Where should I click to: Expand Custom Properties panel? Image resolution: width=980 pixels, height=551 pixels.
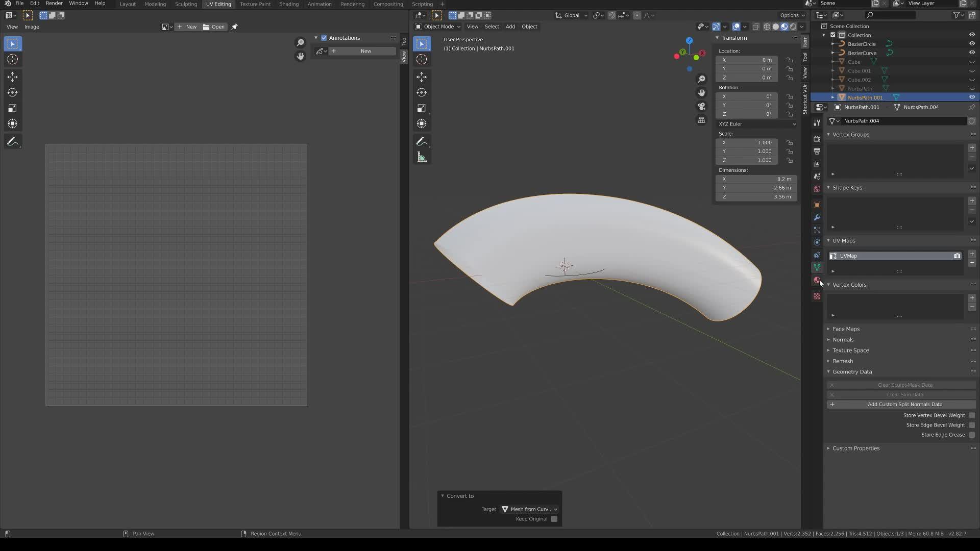coord(856,448)
